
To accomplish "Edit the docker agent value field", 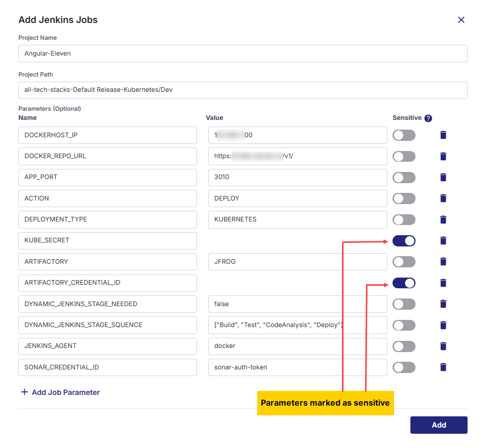I will coord(298,346).
